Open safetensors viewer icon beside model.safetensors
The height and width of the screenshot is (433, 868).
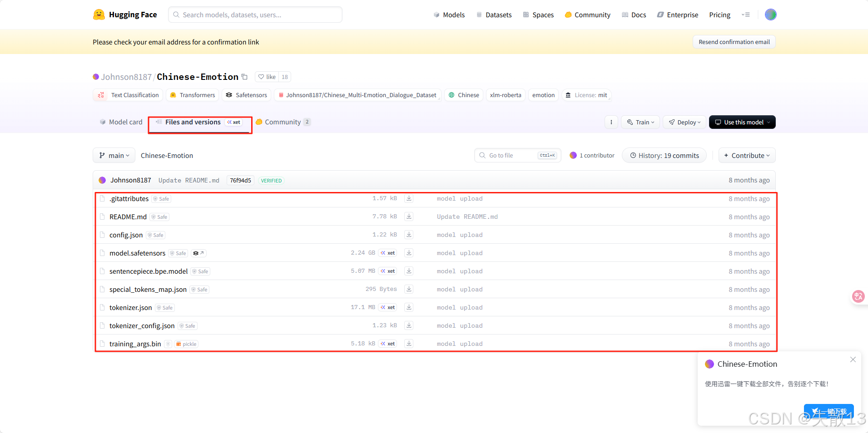pos(198,253)
